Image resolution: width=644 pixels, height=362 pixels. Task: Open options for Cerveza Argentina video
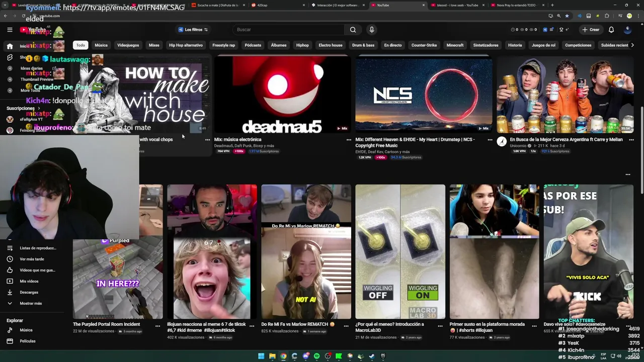[x=631, y=140]
